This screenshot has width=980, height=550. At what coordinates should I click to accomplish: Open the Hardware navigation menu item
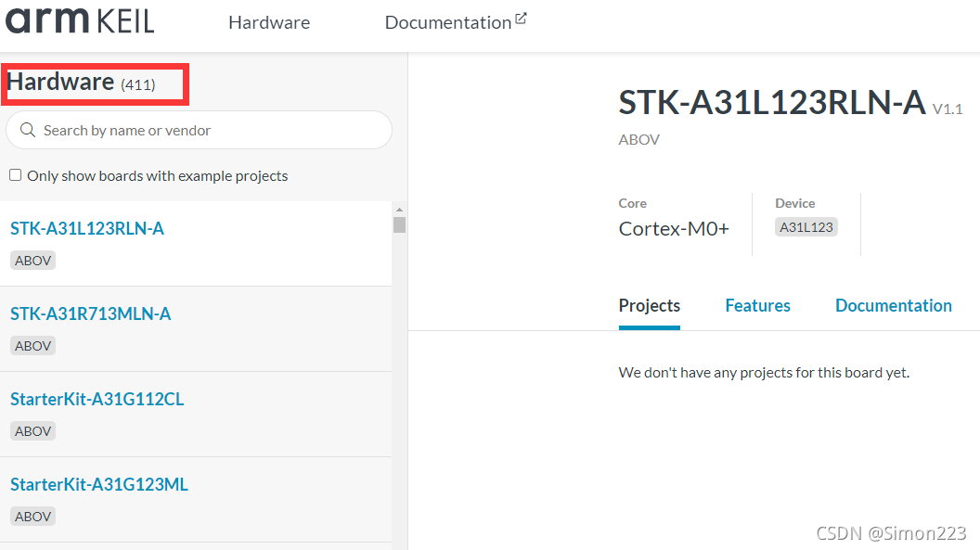(x=269, y=22)
